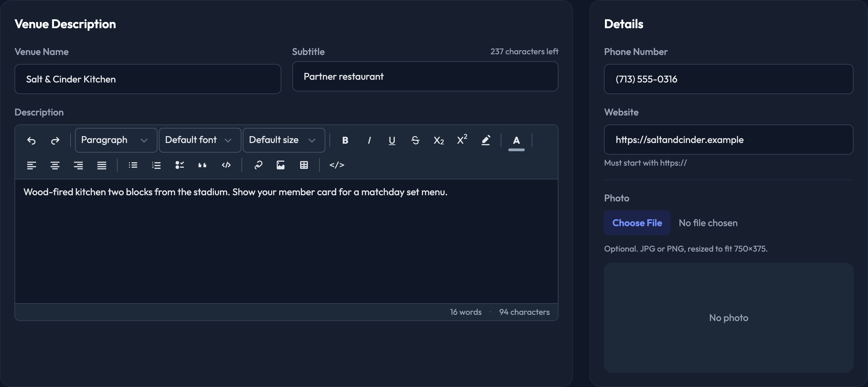Insert a checklist
868x387 pixels.
pos(180,165)
